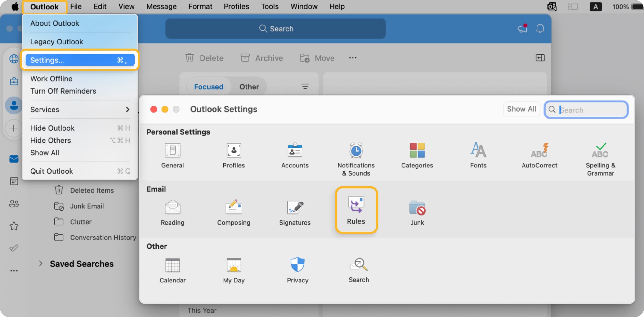
Task: Open the Deleted Items folder
Action: tap(92, 190)
